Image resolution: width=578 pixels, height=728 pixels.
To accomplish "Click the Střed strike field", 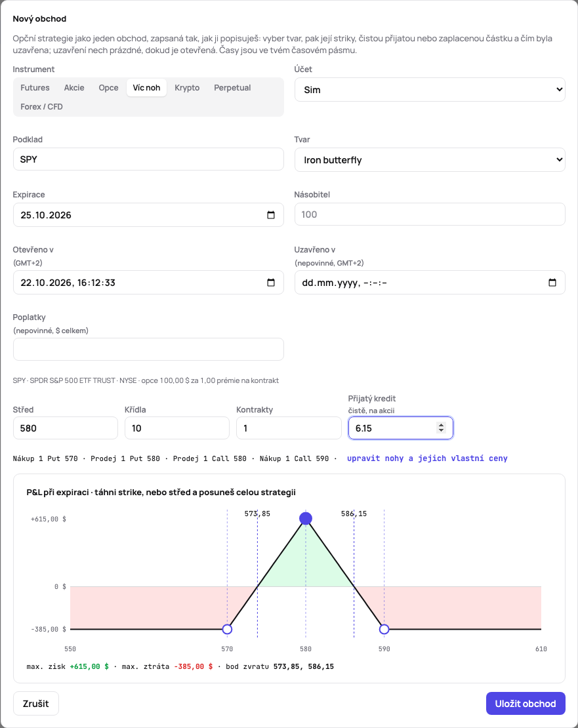I will click(x=66, y=428).
